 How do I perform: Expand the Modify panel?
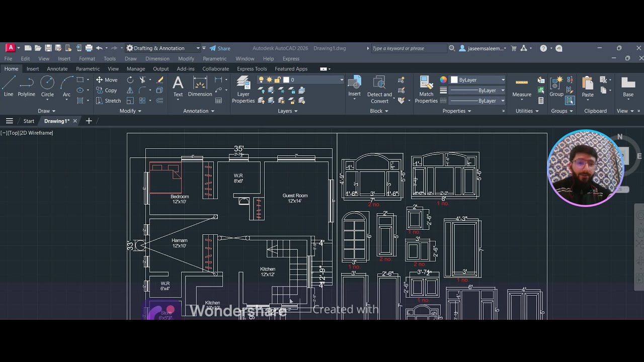pos(130,111)
